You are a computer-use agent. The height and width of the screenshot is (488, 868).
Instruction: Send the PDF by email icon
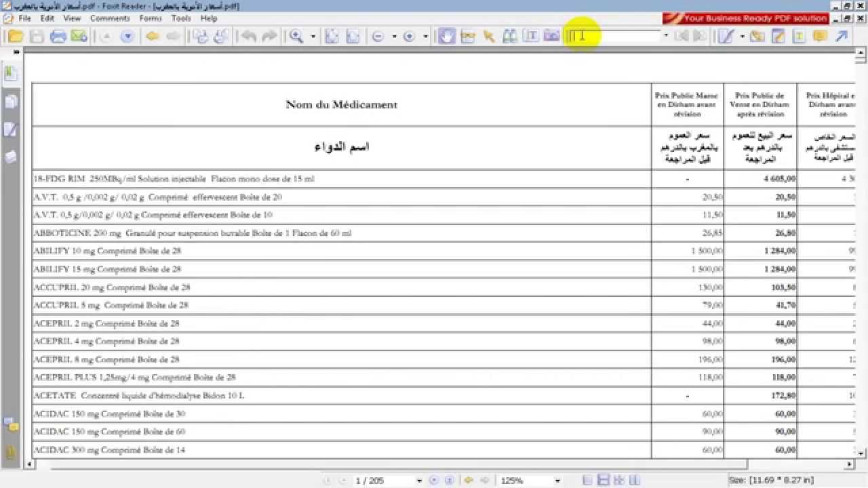tap(79, 37)
